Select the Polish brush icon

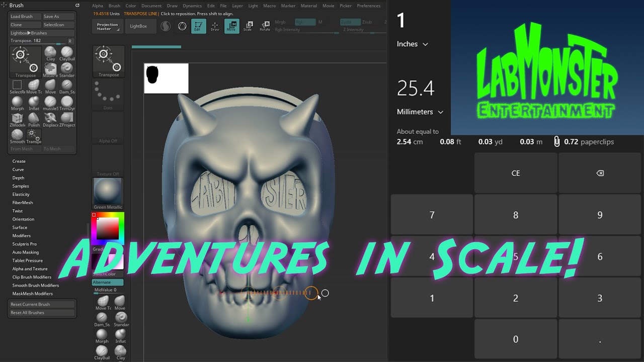click(34, 120)
